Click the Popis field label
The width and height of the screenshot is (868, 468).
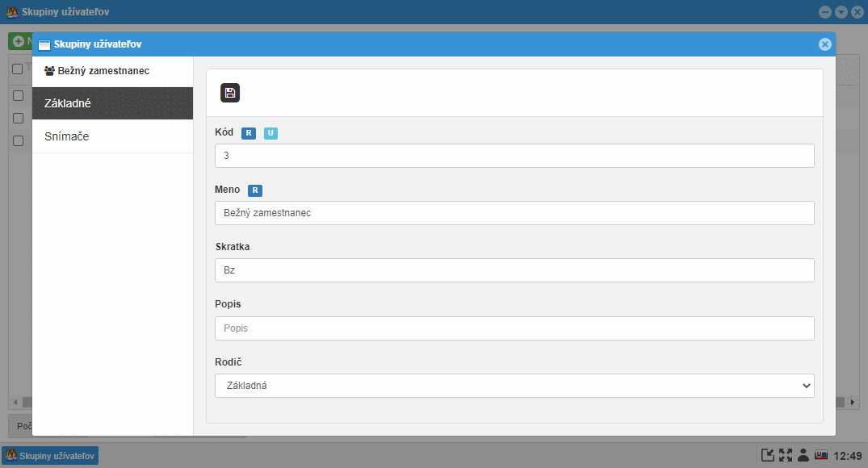pos(228,304)
